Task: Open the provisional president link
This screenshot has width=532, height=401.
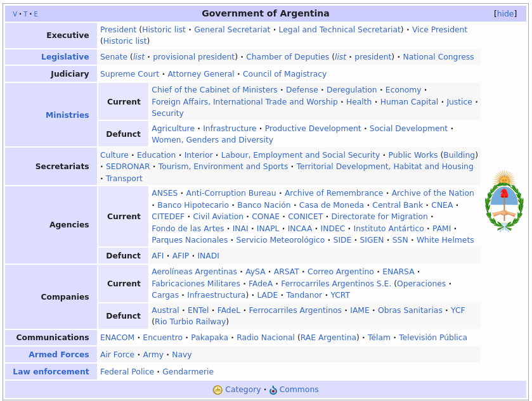Action: point(194,56)
